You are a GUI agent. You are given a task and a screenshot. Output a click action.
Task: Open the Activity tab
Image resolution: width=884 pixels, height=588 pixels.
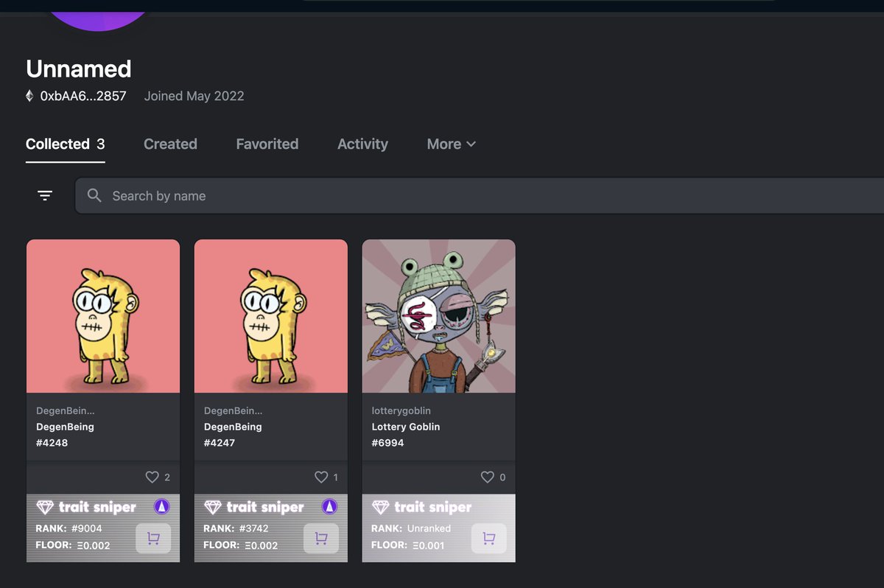[x=362, y=144]
